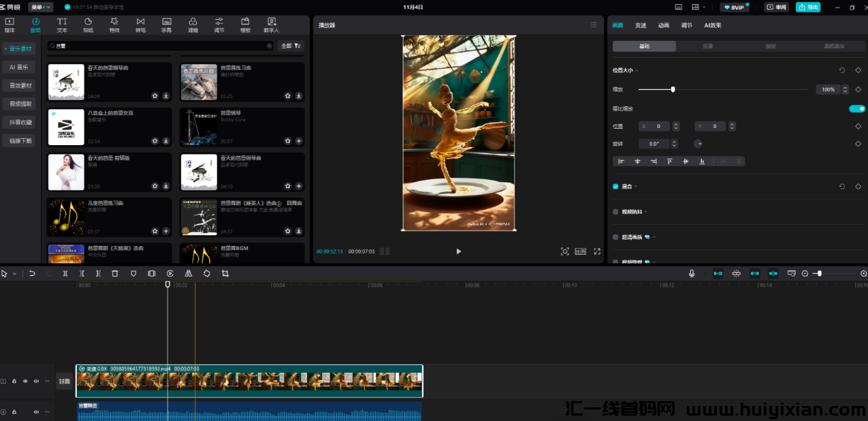Switch to the 变速 speed tab
This screenshot has width=868, height=421.
tap(641, 25)
